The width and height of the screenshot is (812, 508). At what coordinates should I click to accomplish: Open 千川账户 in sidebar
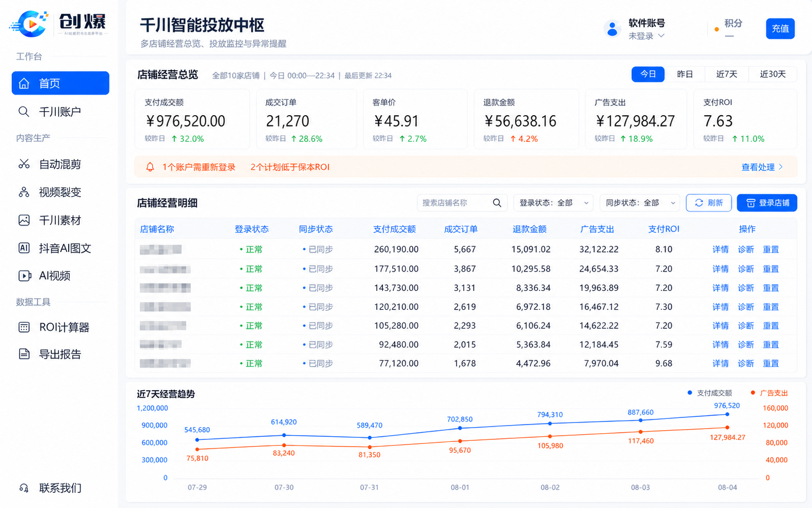[x=60, y=112]
